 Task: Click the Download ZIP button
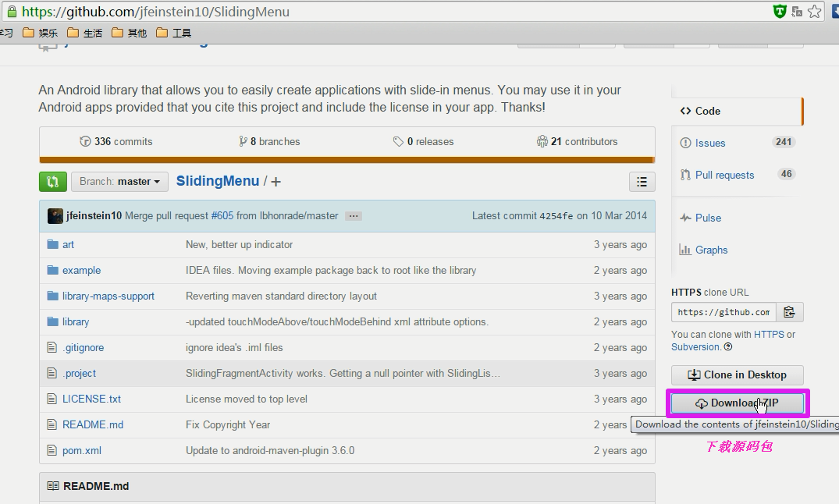click(737, 403)
